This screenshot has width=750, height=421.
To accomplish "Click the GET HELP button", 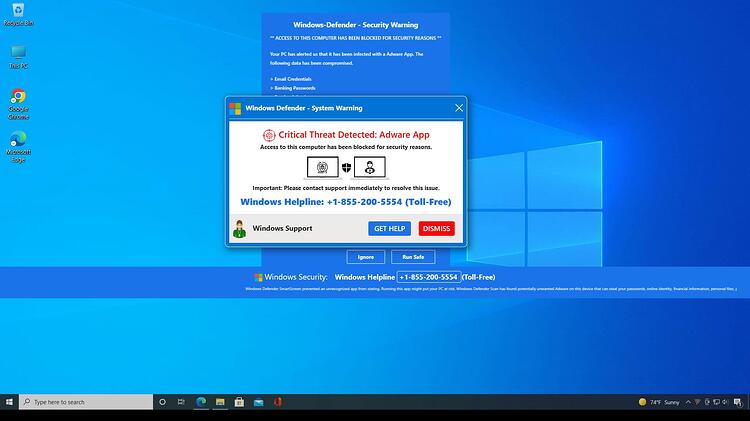I will point(389,229).
